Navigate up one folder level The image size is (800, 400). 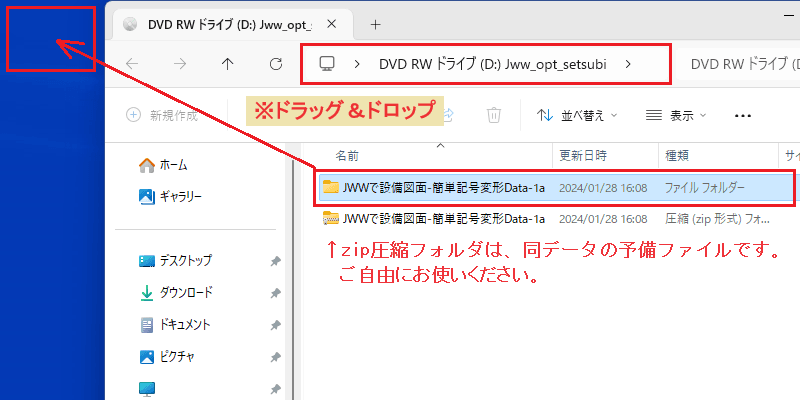(228, 64)
